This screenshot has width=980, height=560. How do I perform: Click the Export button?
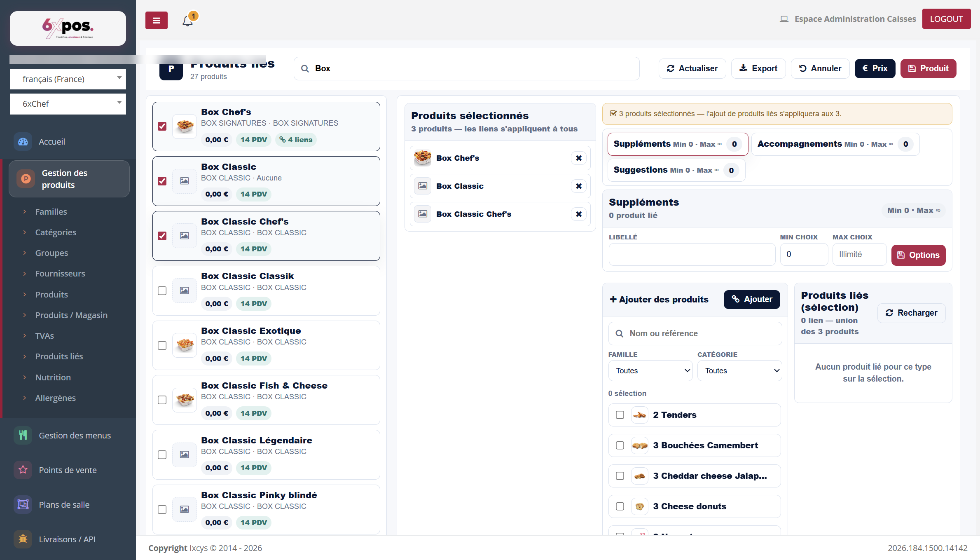click(758, 68)
